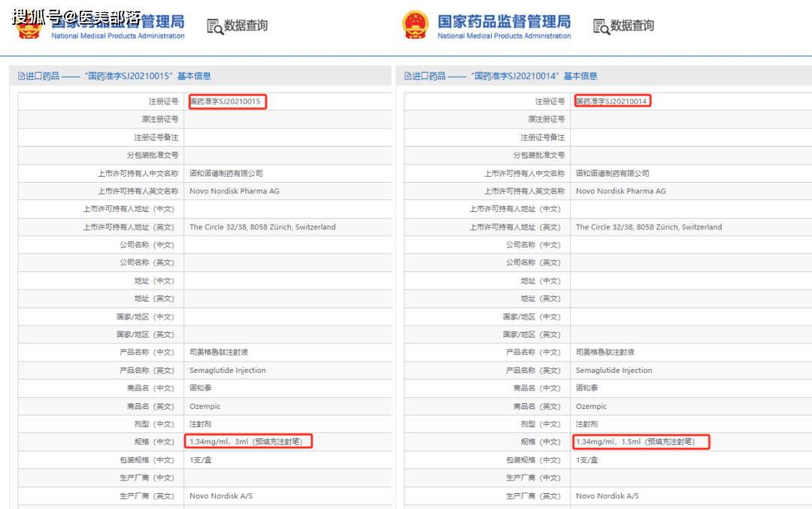Click 产品名称（英文） label in SJ20210014 table

[x=535, y=370]
